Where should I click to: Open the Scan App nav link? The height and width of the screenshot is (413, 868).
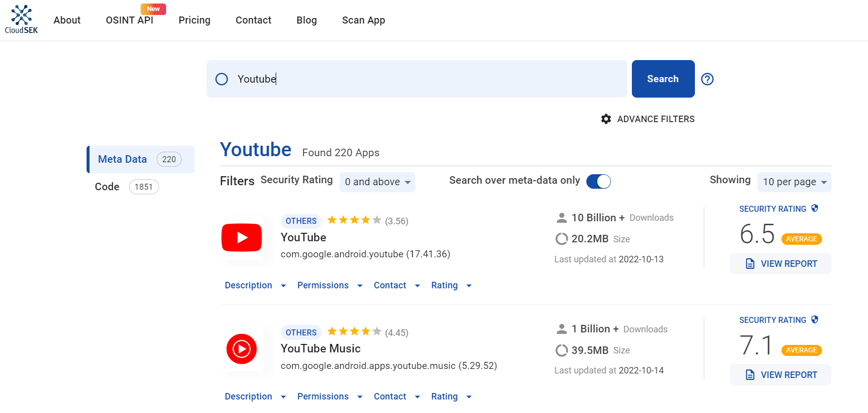tap(364, 20)
